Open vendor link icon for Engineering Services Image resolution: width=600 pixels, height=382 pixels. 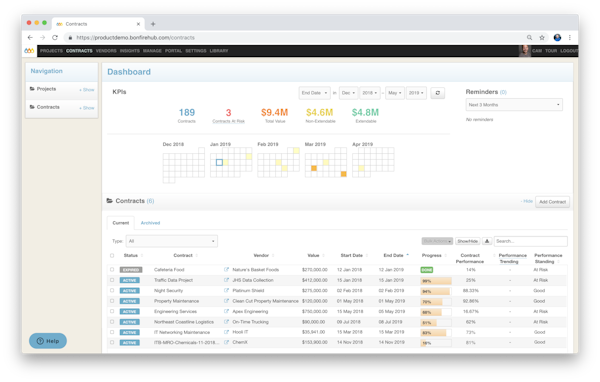click(x=227, y=311)
